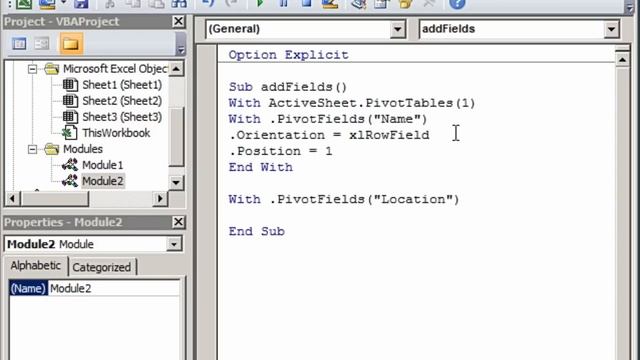Screen dimensions: 640x360
Task: Select Sheet2 (Sheet2) in project tree
Action: pos(122,101)
